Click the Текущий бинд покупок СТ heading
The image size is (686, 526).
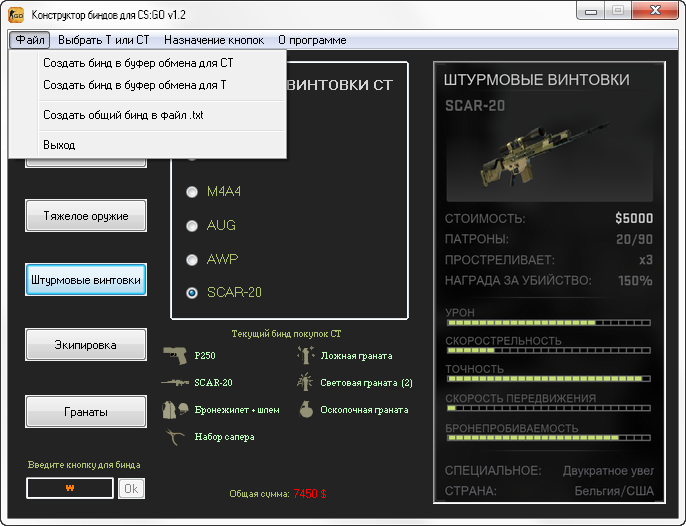286,334
